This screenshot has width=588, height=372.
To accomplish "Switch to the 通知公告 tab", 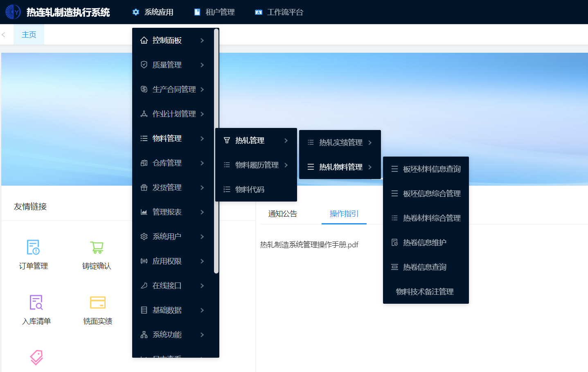I will click(282, 214).
